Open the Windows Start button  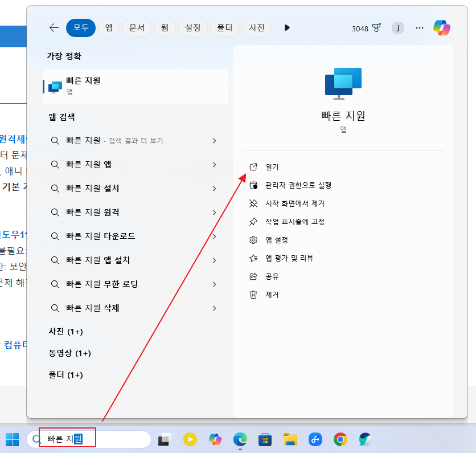click(13, 440)
